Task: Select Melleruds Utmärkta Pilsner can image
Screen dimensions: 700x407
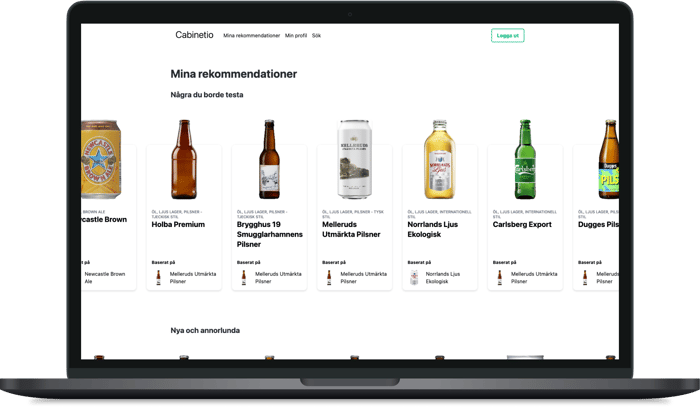Action: 354,159
